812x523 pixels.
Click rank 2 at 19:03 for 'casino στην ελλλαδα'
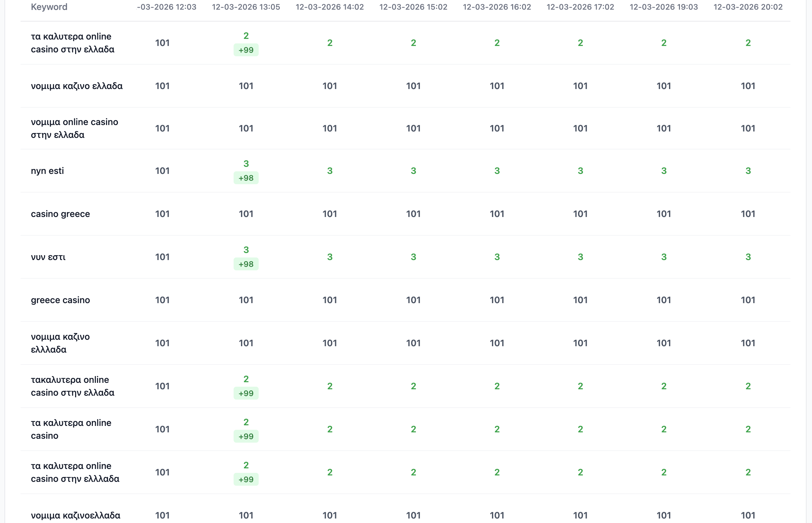[x=664, y=473]
